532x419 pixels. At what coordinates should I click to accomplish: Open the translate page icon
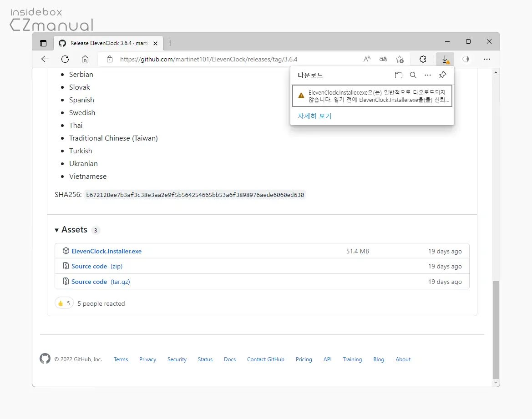pyautogui.click(x=383, y=59)
